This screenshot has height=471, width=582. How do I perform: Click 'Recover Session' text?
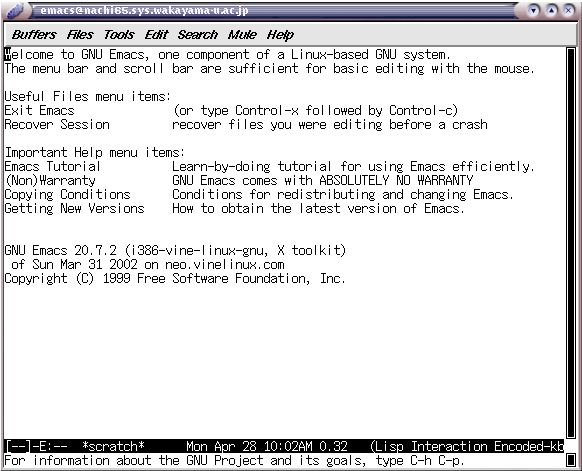57,124
